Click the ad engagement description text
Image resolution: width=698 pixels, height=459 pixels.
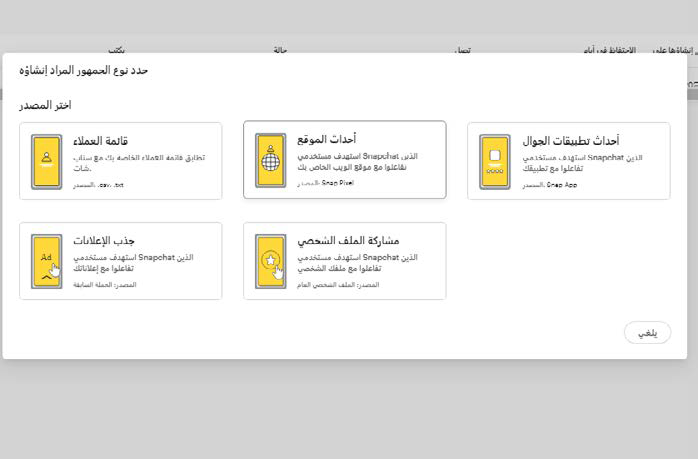point(133,263)
